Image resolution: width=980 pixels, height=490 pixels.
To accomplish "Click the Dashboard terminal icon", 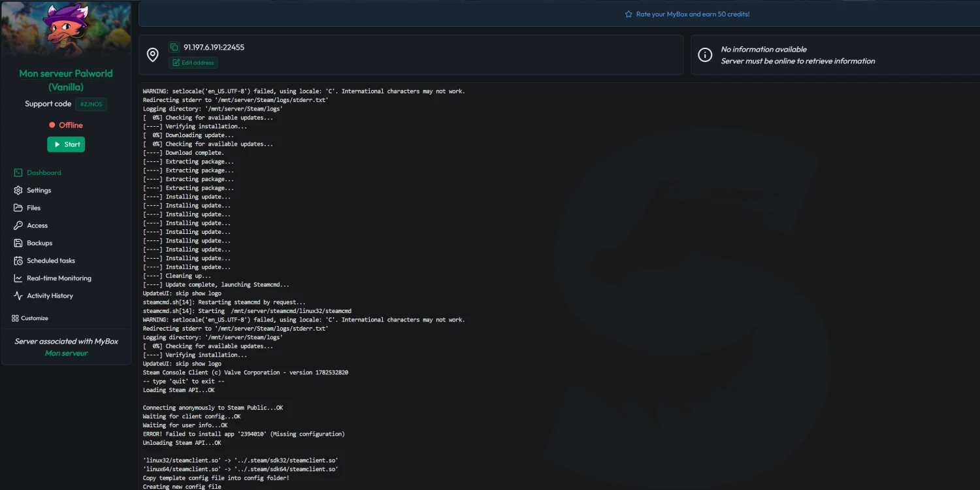I will pos(18,172).
